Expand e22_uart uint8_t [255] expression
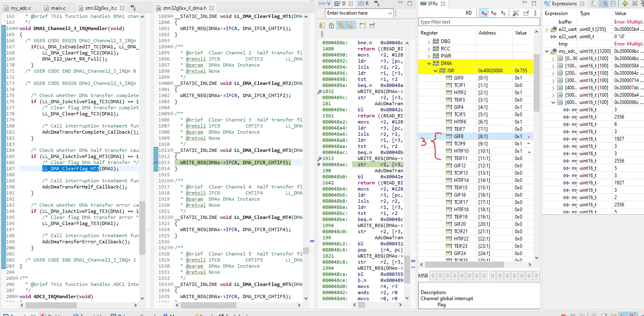644x316 pixels. pos(547,29)
